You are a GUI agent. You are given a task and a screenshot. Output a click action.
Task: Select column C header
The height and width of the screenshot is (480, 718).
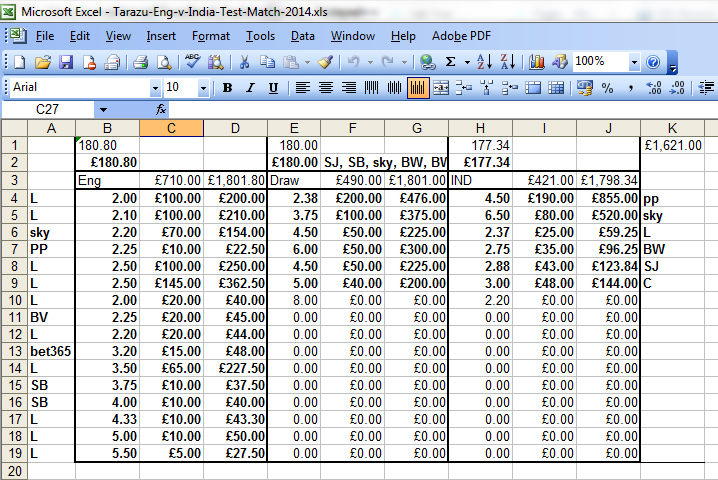pos(171,128)
